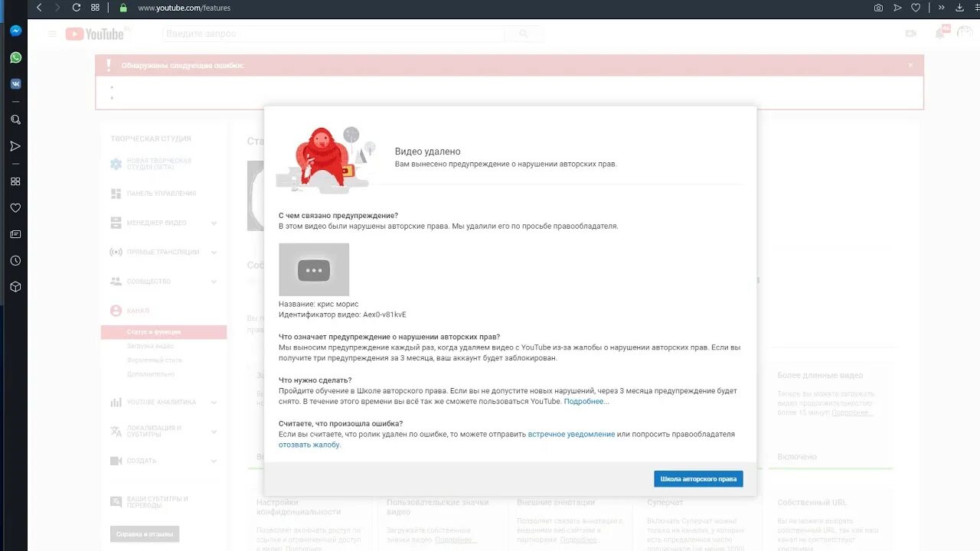Open history clock icon in the sidebar
980x551 pixels.
(15, 260)
